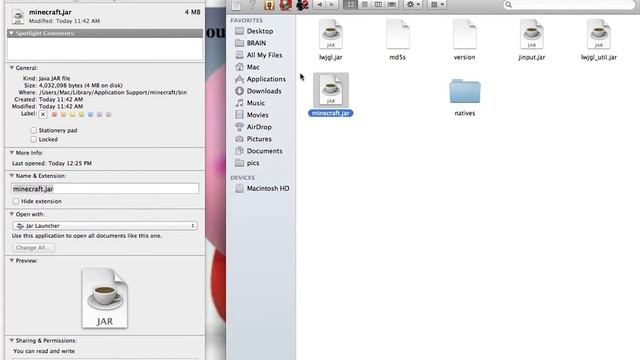The image size is (640, 360).
Task: Select the version file icon
Action: pos(464,35)
